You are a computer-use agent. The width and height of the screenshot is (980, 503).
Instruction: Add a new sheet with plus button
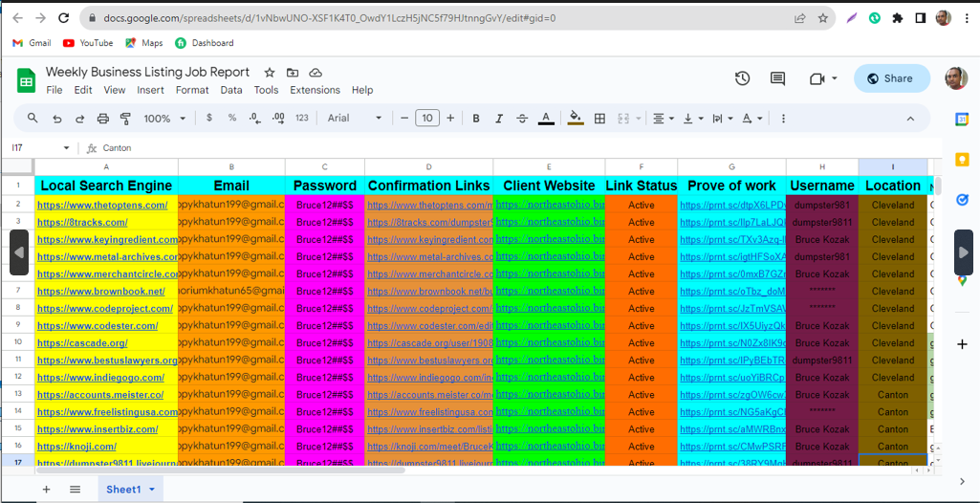tap(46, 490)
